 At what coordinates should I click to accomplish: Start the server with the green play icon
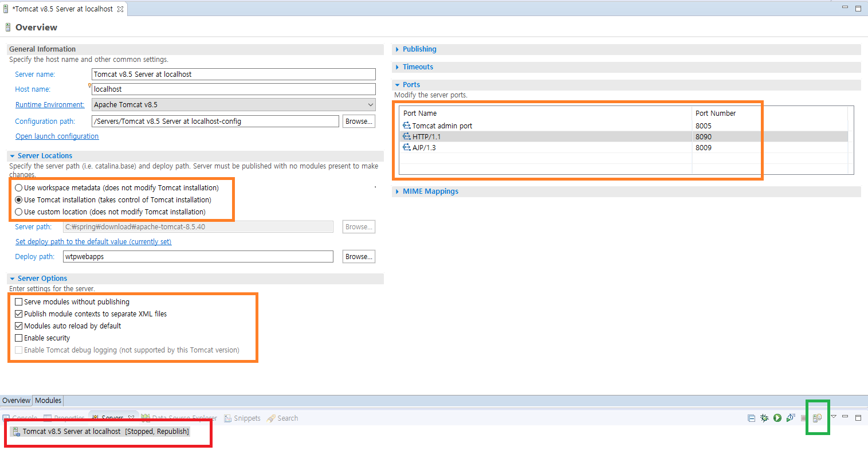pos(777,418)
